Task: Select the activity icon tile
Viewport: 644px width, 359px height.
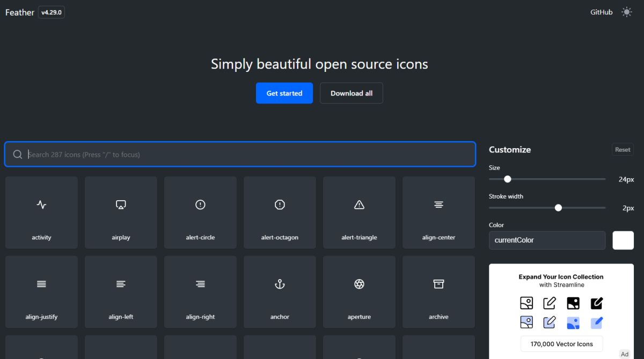Action: click(41, 213)
